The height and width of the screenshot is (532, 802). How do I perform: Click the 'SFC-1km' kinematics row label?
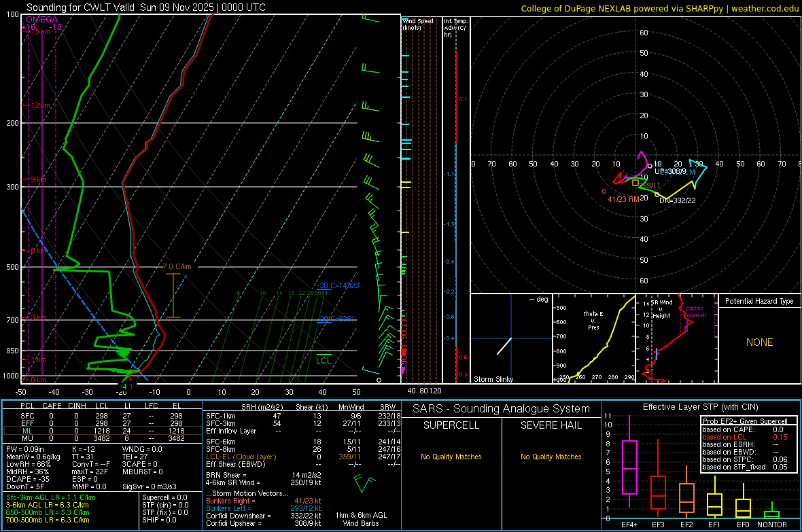coord(221,416)
